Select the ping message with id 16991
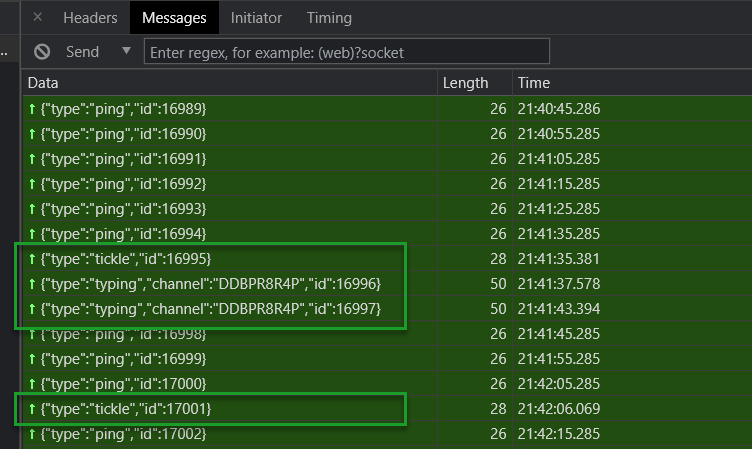This screenshot has width=752, height=449. [387, 158]
